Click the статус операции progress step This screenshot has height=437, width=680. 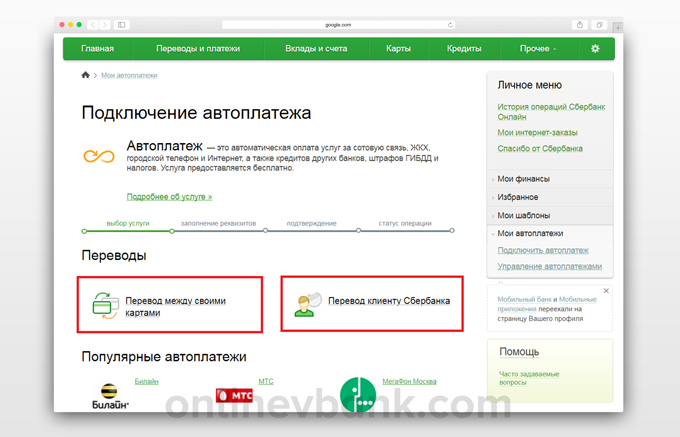(x=405, y=223)
